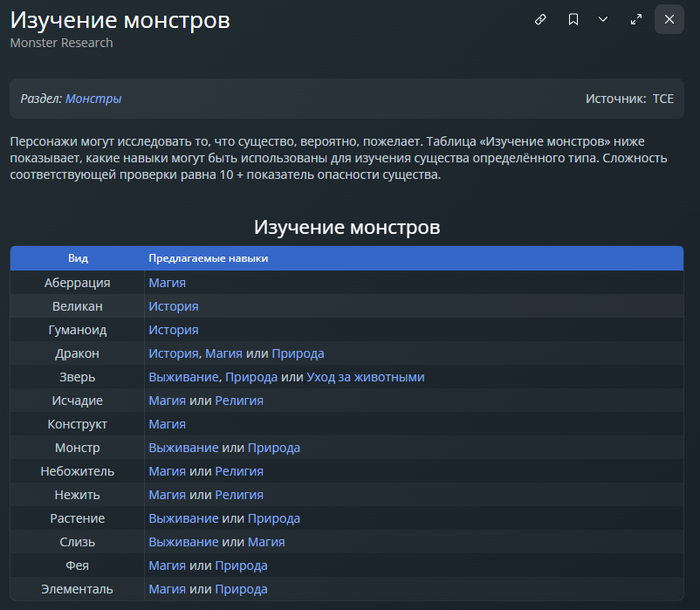Open the chevron dropdown next to bookmark
Screen dimensions: 700x610
coord(603,19)
